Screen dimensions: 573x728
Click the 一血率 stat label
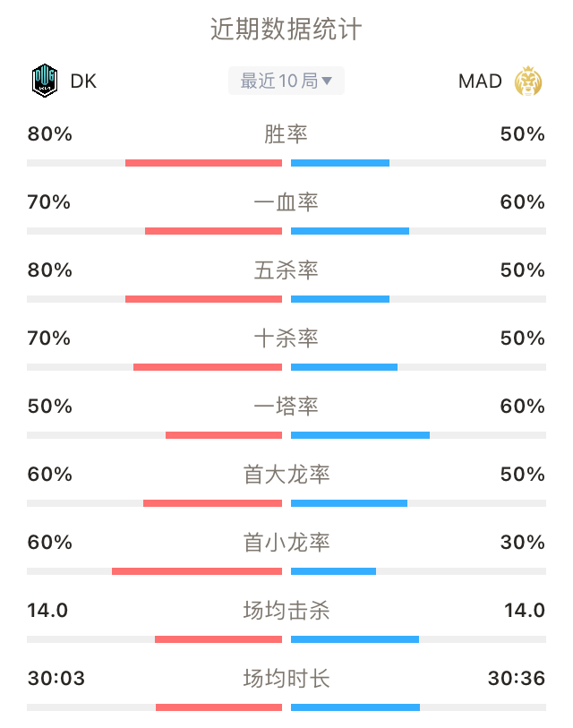click(286, 202)
